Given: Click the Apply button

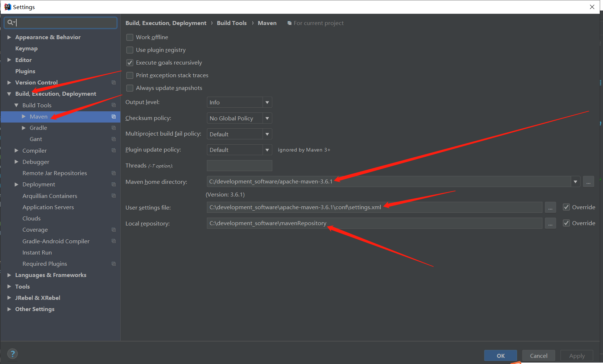Looking at the screenshot, I should 577,356.
